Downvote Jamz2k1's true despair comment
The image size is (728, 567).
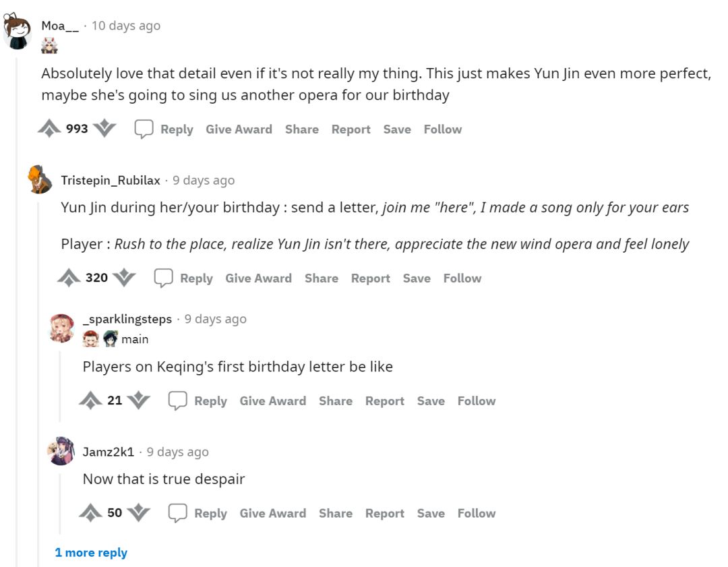139,513
